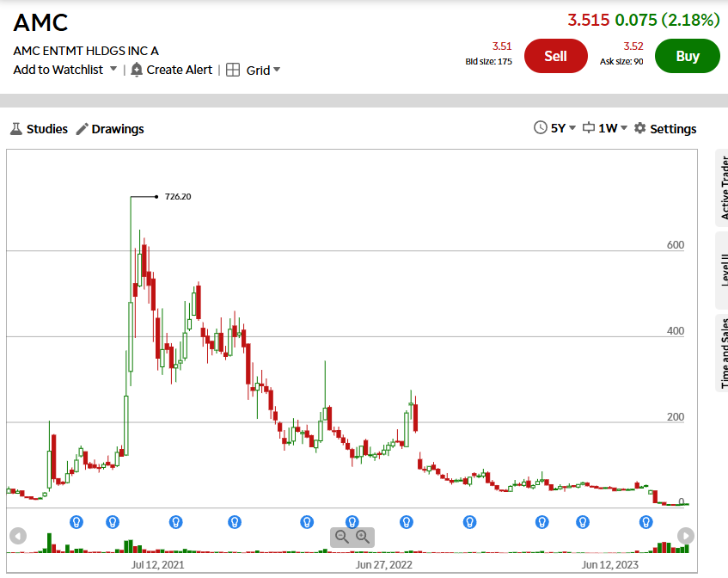Click the Create Alert link
The image size is (728, 578).
[180, 70]
